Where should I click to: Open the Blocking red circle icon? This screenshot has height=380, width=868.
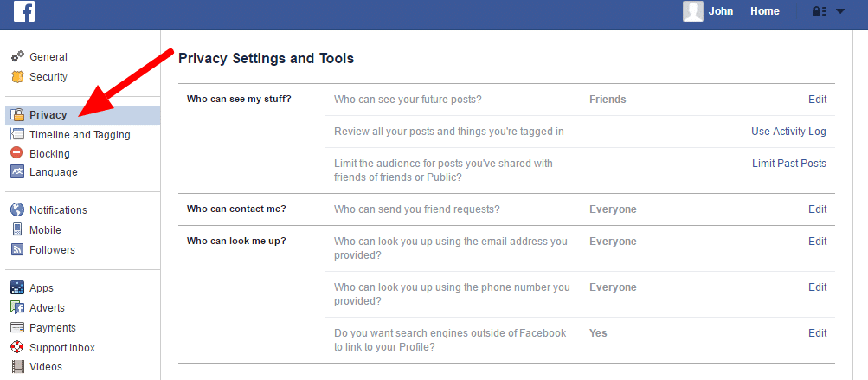point(17,153)
